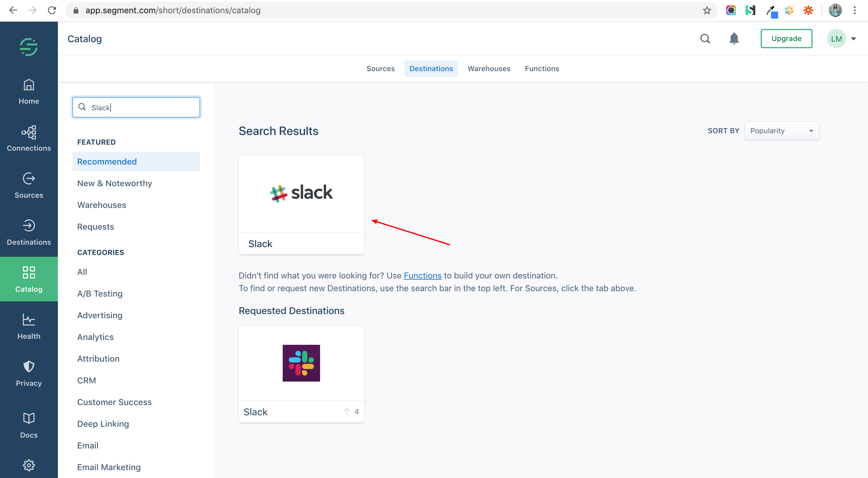Viewport: 868px width, 478px height.
Task: Open the LM account menu arrow
Action: coord(854,39)
